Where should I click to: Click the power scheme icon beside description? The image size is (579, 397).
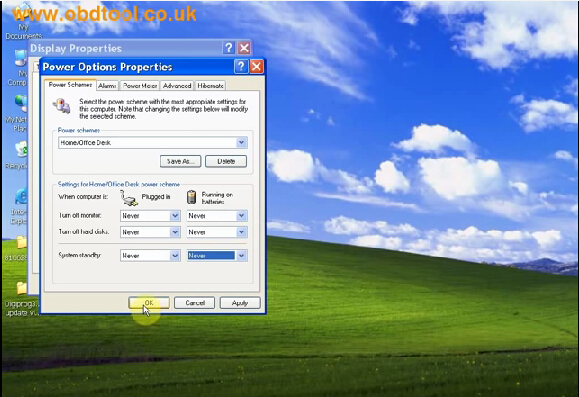(62, 106)
